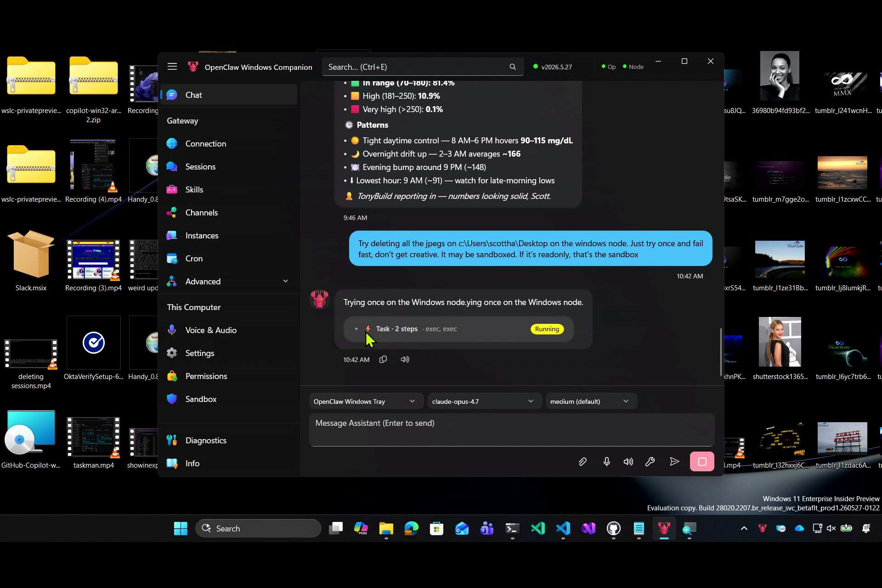Select taskman.mp4 on the desktop
Screen dimensions: 882x588
pyautogui.click(x=93, y=443)
